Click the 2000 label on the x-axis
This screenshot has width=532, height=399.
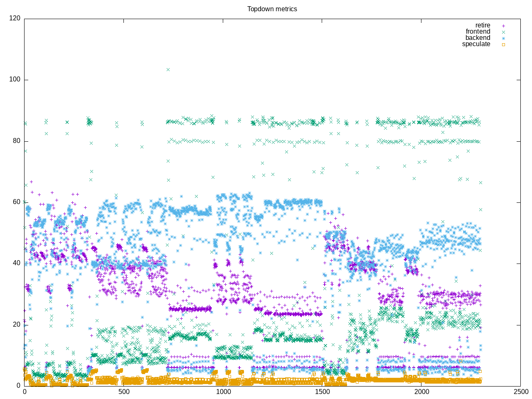[421, 392]
